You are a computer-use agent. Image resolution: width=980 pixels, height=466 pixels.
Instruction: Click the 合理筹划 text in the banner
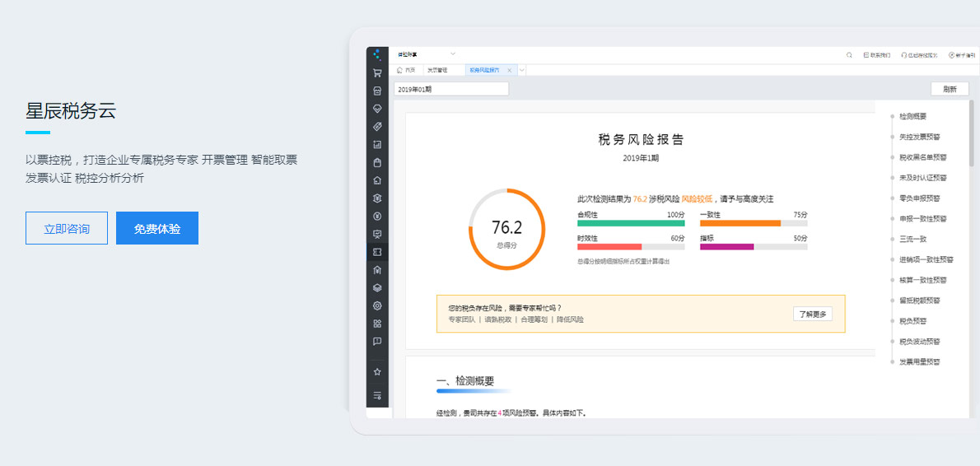tap(534, 319)
